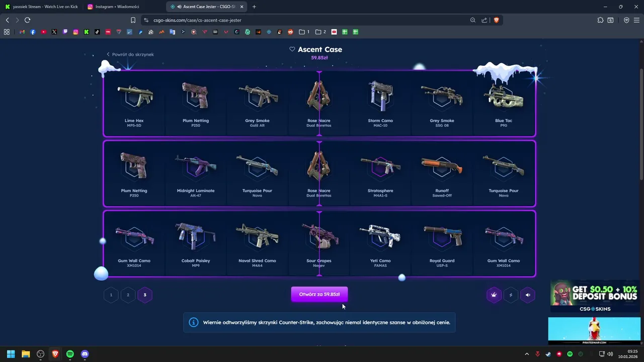Open Facebook bookmark
The width and height of the screenshot is (644, 362).
pos(33,32)
